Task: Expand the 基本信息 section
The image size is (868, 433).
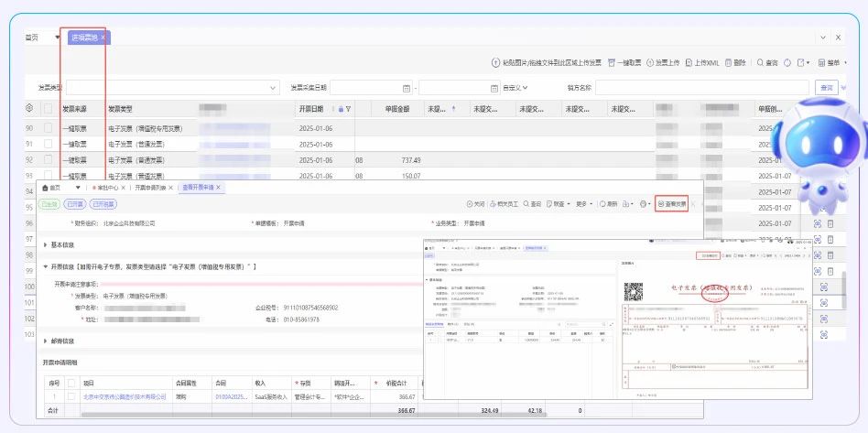Action: [x=47, y=244]
